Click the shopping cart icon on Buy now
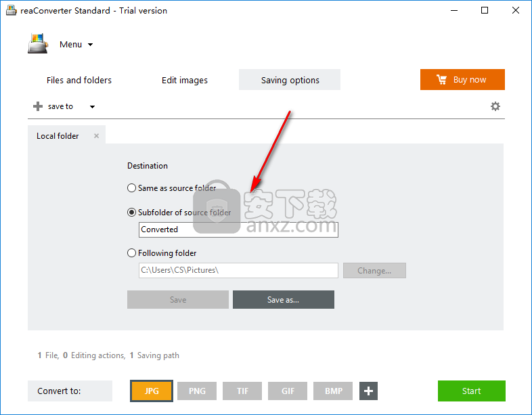The image size is (532, 415). (x=441, y=79)
